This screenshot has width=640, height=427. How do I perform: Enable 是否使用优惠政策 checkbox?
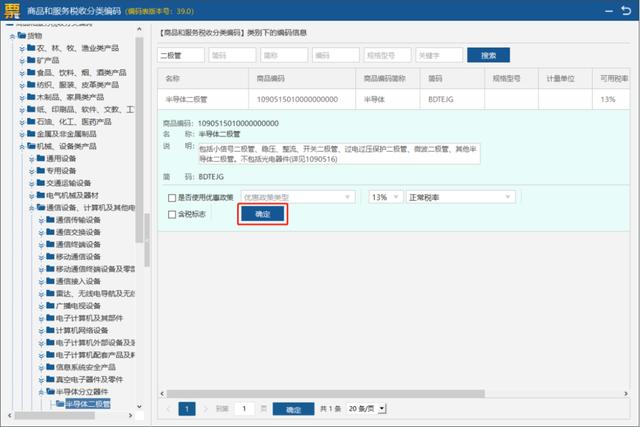click(x=172, y=198)
